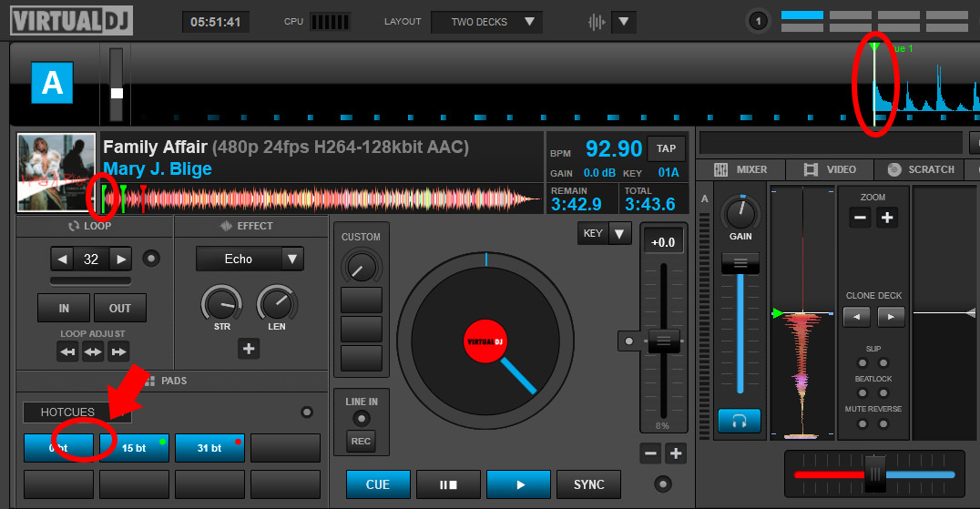Set loop IN point
This screenshot has width=980, height=509.
click(x=64, y=308)
